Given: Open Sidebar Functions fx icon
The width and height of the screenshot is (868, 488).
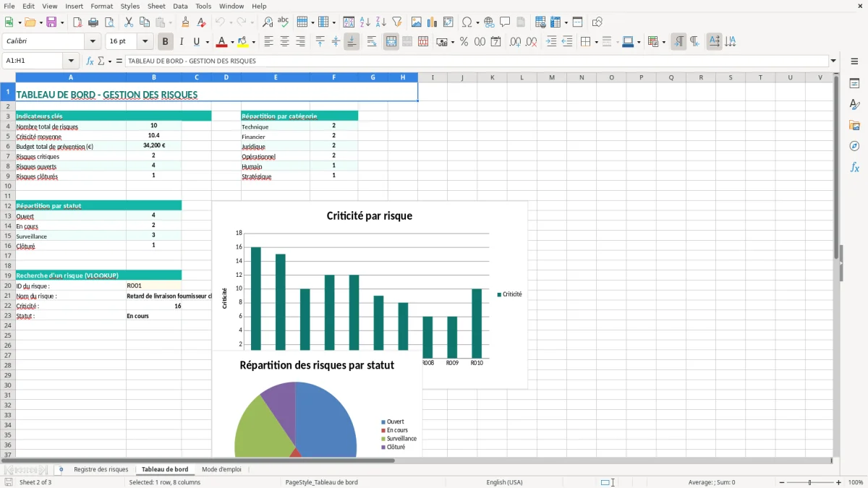Looking at the screenshot, I should pos(854,167).
